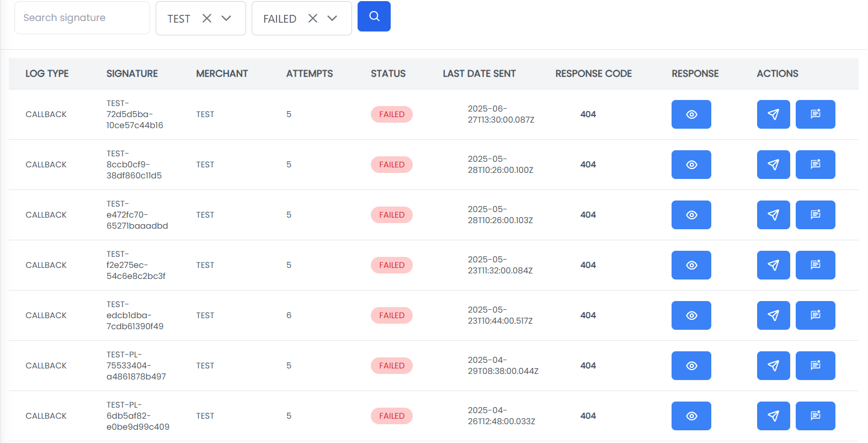The image size is (868, 443).
Task: Select signature text TEST-edcb1dba-7cdb61390f49
Action: [x=135, y=315]
